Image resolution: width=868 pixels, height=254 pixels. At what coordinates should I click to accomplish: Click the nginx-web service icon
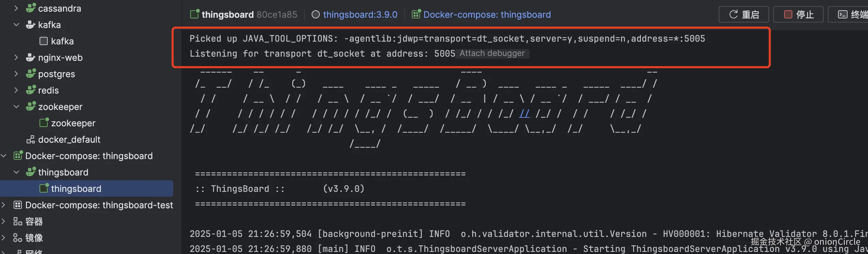[x=31, y=57]
